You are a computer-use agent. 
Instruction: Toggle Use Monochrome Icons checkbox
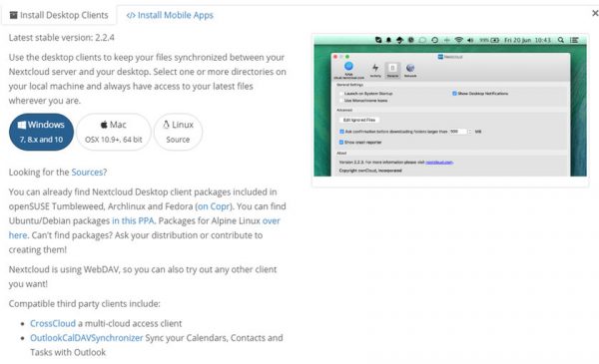pyautogui.click(x=341, y=101)
